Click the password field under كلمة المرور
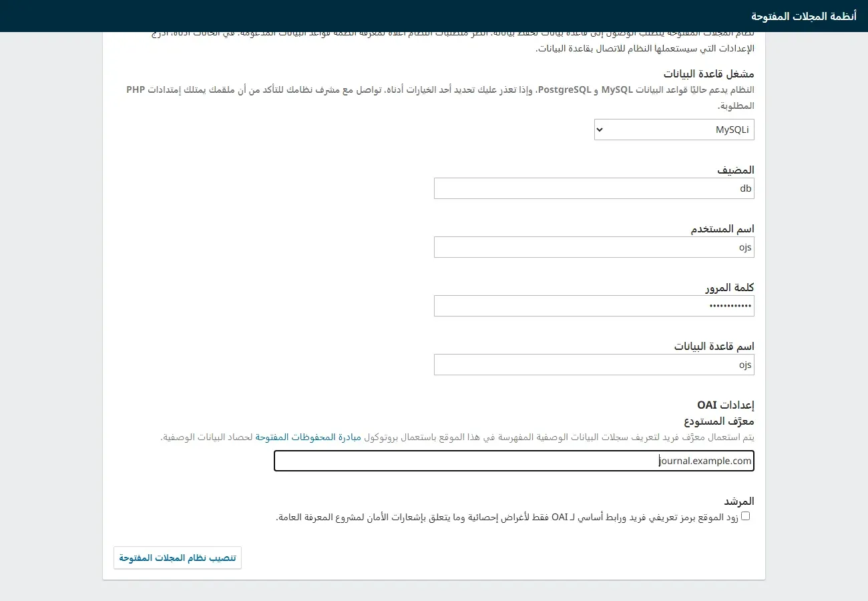The image size is (868, 601). pos(594,306)
